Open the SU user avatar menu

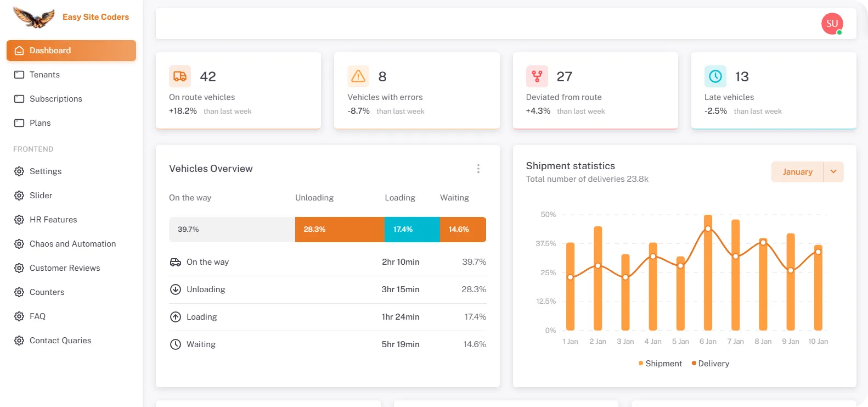click(832, 24)
